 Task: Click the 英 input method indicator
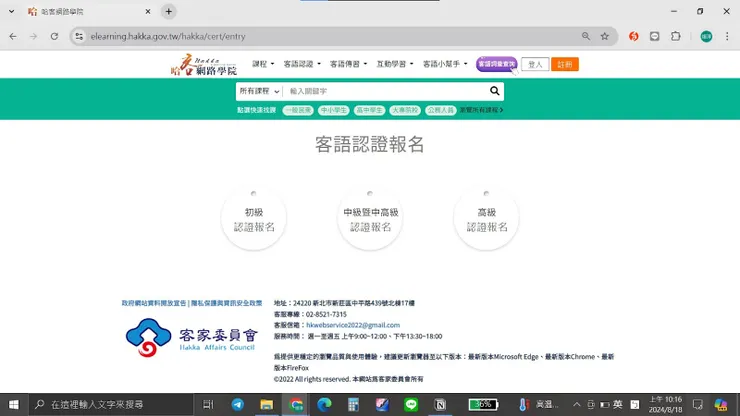click(618, 405)
